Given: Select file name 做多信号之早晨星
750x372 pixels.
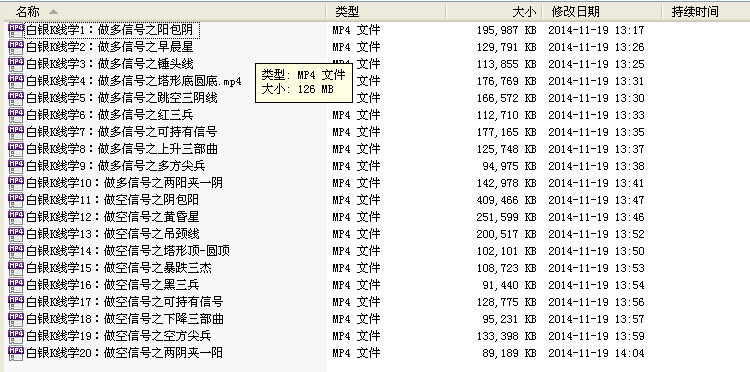Looking at the screenshot, I should click(145, 47).
